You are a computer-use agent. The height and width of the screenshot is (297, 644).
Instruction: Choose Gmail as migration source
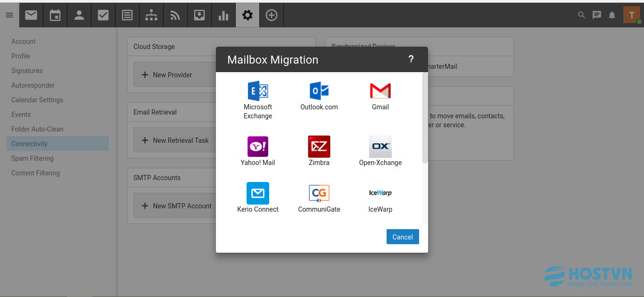click(380, 96)
